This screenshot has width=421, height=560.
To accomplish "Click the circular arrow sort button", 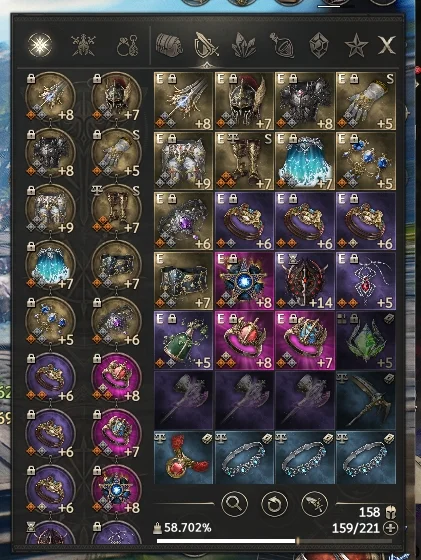I will pyautogui.click(x=274, y=504).
